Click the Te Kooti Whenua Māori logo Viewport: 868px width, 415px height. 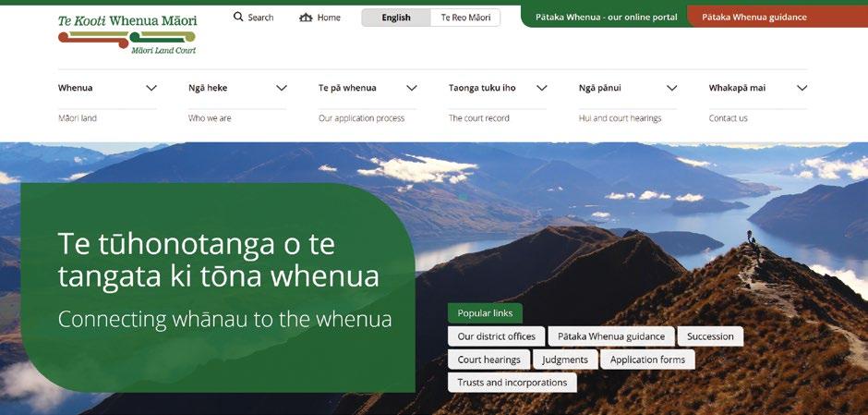127,34
